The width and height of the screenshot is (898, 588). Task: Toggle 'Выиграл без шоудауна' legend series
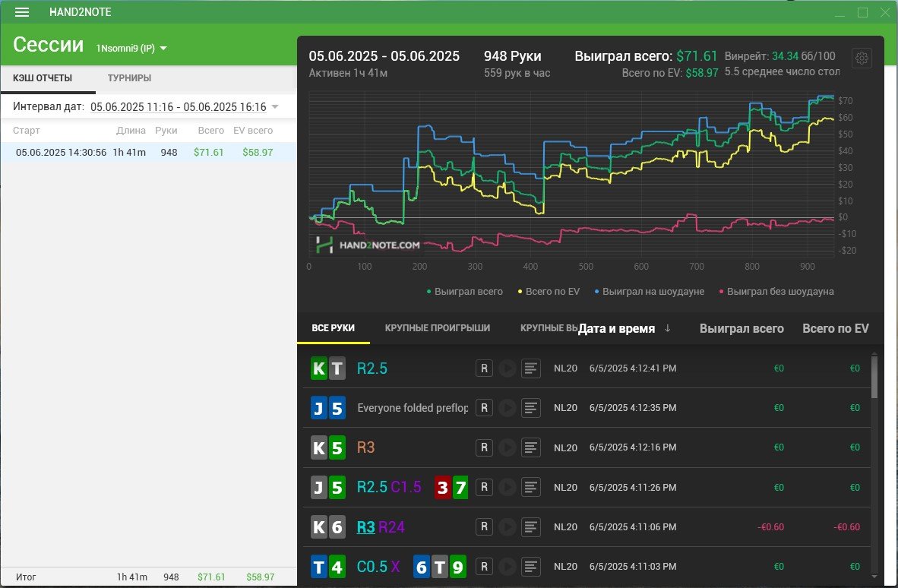(776, 292)
